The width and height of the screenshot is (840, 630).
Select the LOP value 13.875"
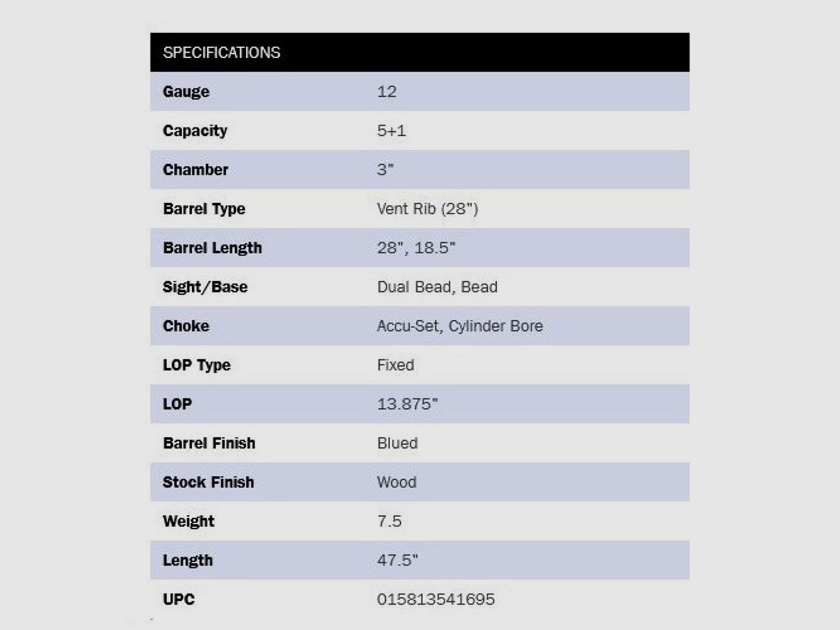407,404
